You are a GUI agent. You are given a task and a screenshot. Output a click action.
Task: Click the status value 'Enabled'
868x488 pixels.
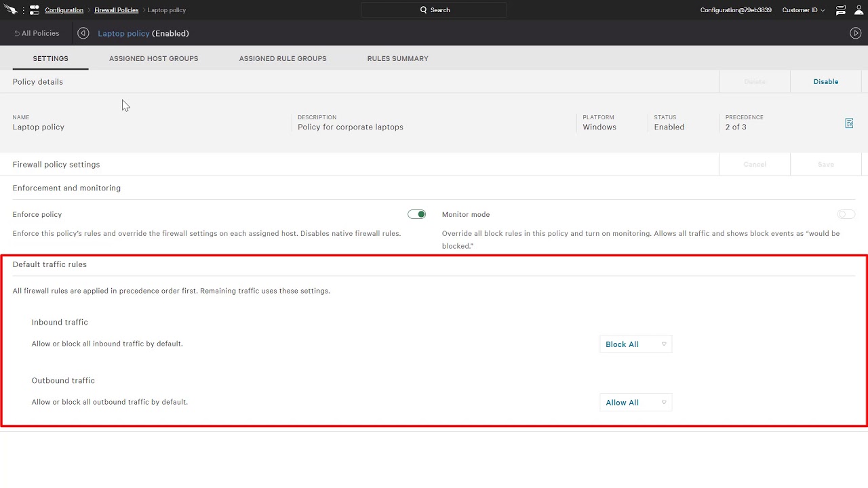669,127
